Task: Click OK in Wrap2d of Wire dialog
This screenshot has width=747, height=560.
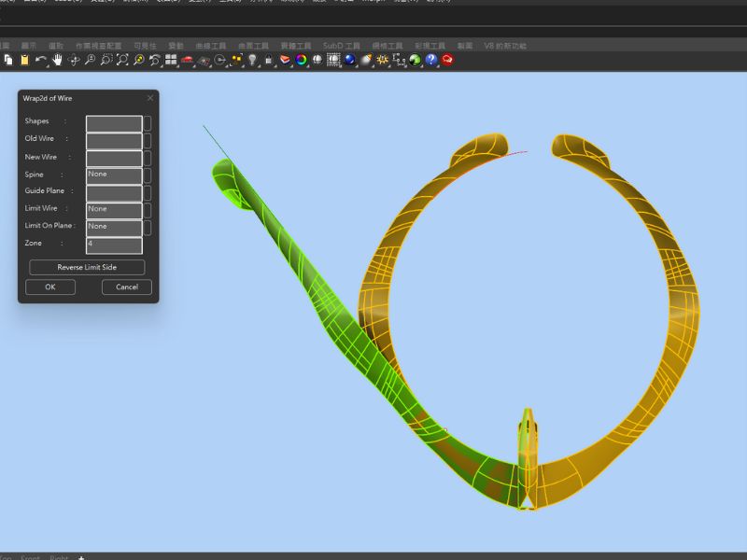Action: [50, 287]
